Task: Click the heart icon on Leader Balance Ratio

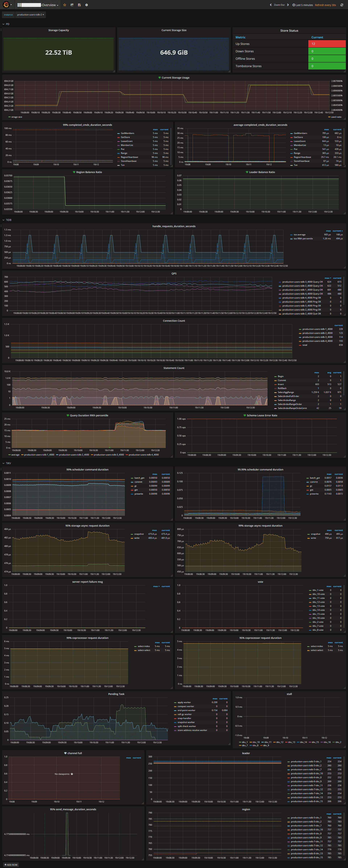Action: (x=247, y=172)
